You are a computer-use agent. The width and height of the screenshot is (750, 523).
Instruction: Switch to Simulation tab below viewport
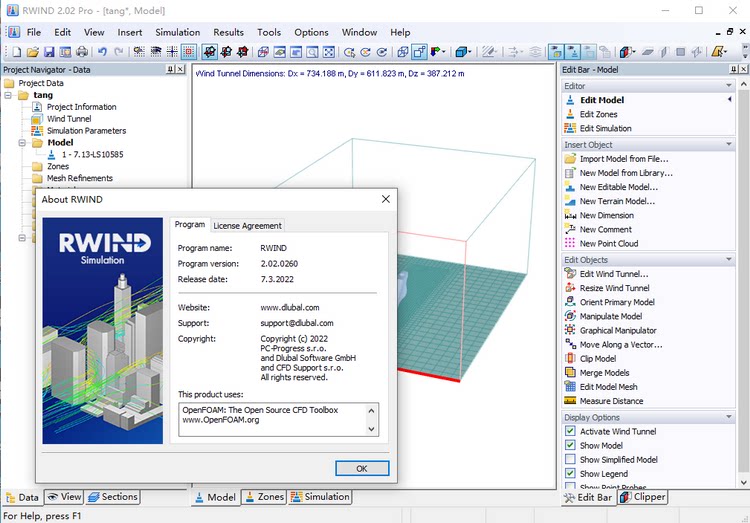(320, 497)
